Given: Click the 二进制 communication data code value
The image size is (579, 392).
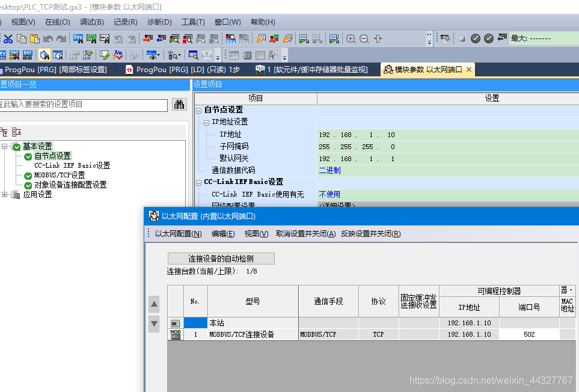Looking at the screenshot, I should point(329,170).
